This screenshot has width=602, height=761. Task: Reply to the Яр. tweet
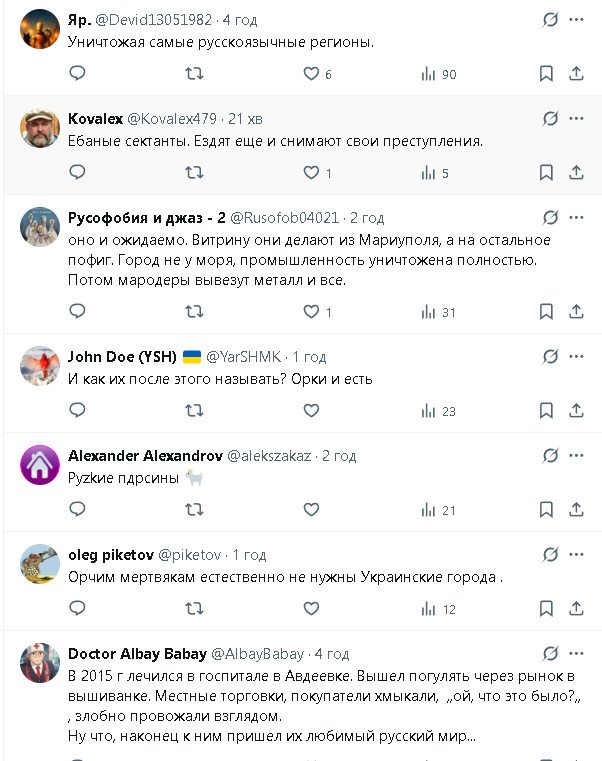click(x=77, y=74)
